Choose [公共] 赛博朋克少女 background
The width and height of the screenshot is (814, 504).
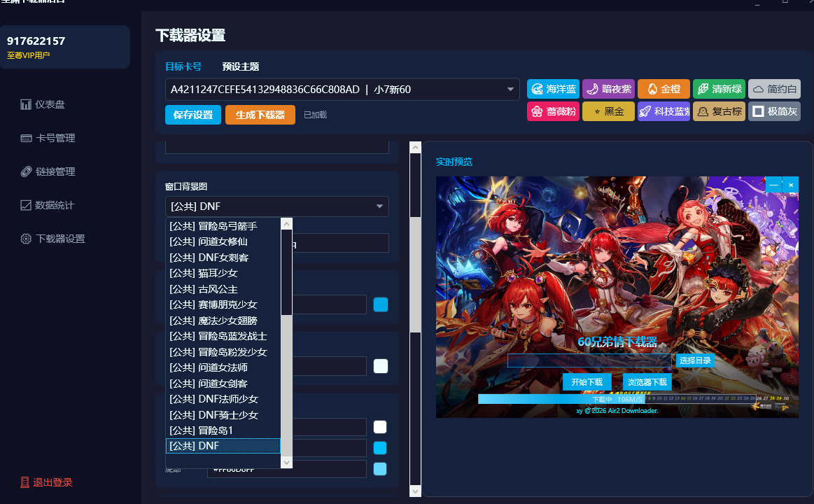click(223, 304)
